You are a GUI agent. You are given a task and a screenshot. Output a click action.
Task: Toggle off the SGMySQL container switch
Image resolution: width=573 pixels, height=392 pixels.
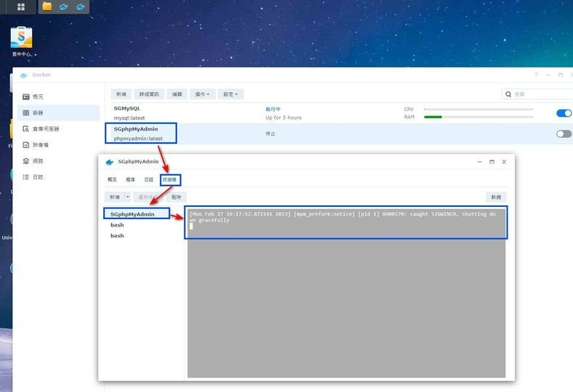point(564,113)
